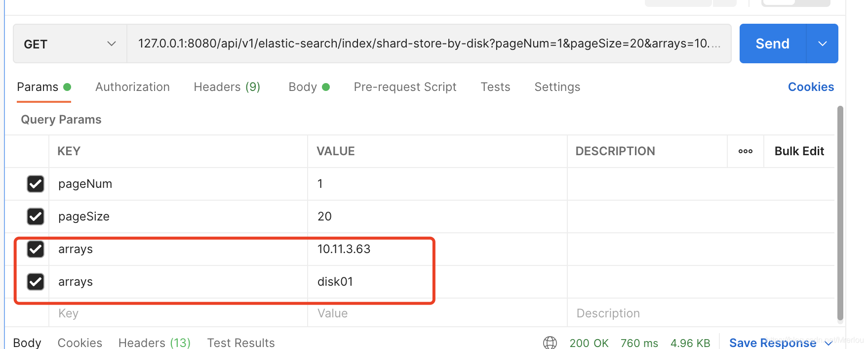This screenshot has height=349, width=868.
Task: Uncheck the pageSize parameter checkbox
Action: point(36,217)
